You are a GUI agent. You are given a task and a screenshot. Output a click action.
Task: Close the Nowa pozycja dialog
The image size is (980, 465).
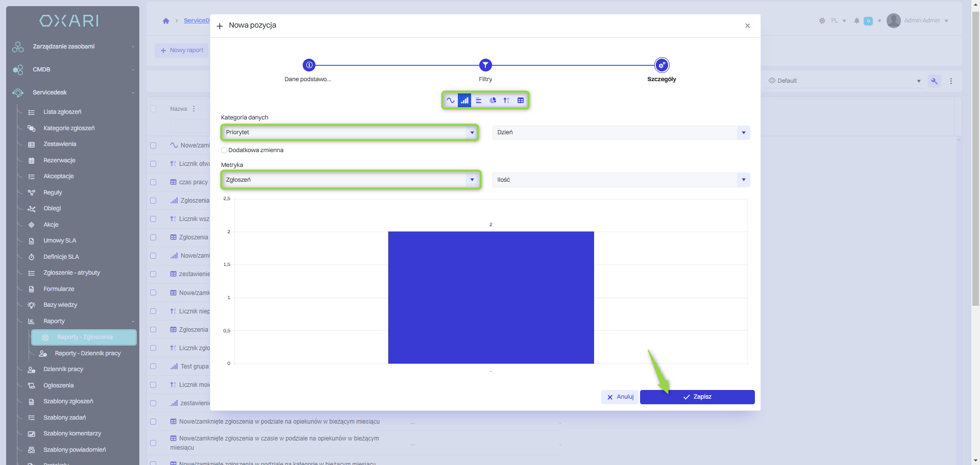click(747, 26)
